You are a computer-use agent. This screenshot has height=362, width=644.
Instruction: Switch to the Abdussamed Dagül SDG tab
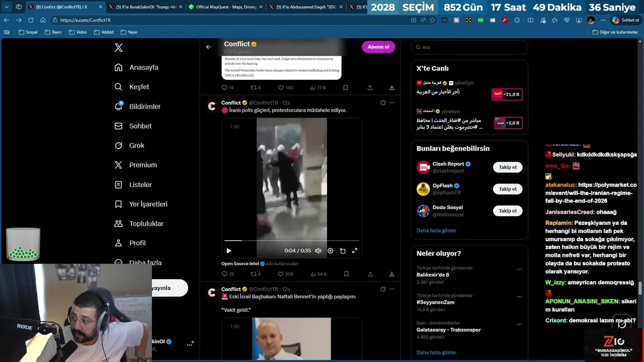(304, 7)
